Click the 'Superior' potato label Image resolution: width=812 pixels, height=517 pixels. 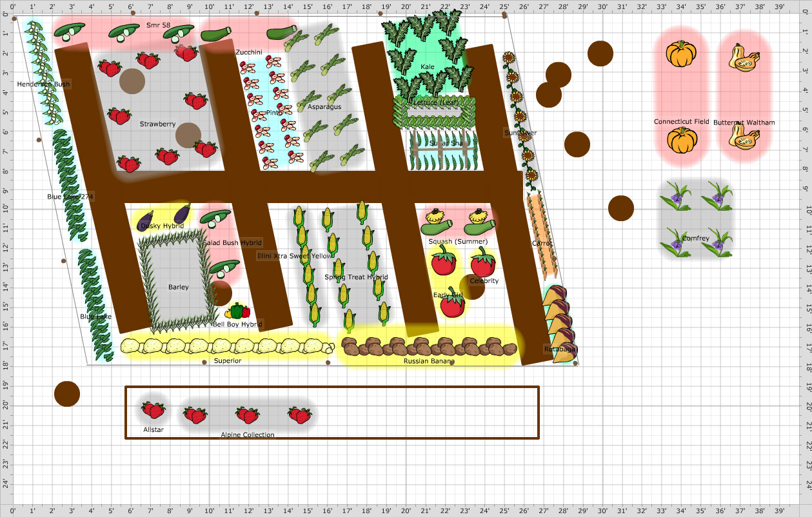(228, 360)
